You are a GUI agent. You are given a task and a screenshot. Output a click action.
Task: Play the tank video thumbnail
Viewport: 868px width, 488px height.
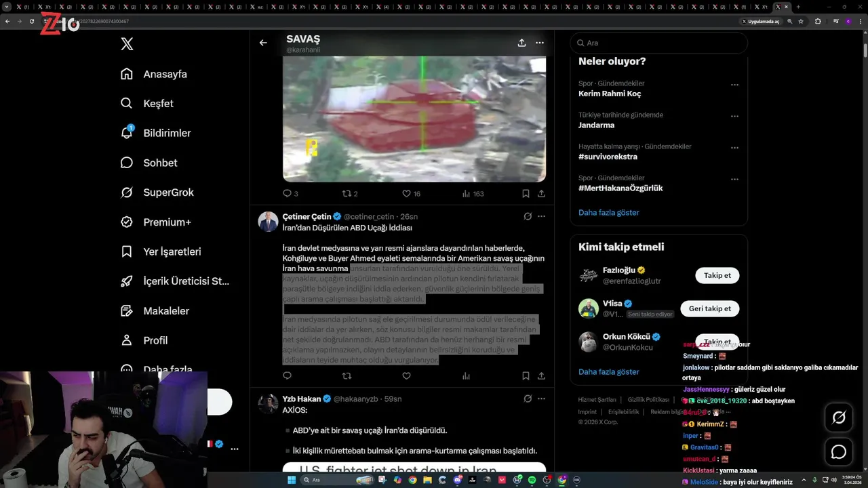click(x=414, y=119)
